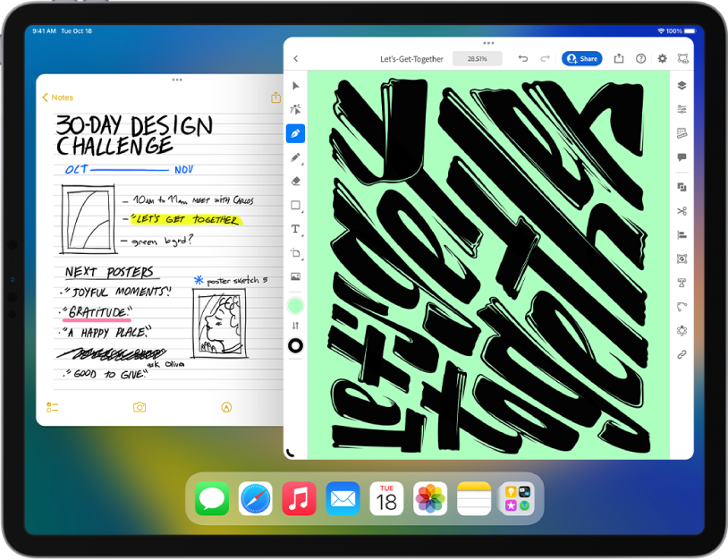
Task: Open the Layers panel on the right
Action: coord(682,86)
